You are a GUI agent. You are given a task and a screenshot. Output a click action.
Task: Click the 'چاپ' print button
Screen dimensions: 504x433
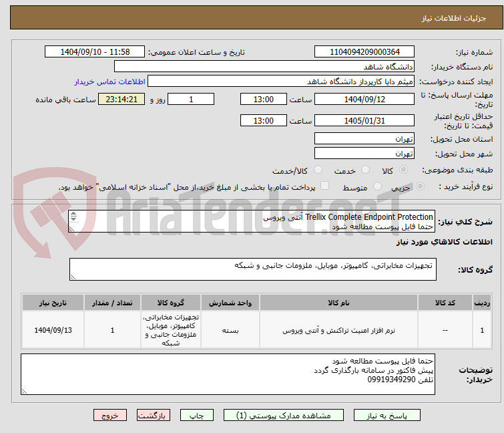click(197, 415)
